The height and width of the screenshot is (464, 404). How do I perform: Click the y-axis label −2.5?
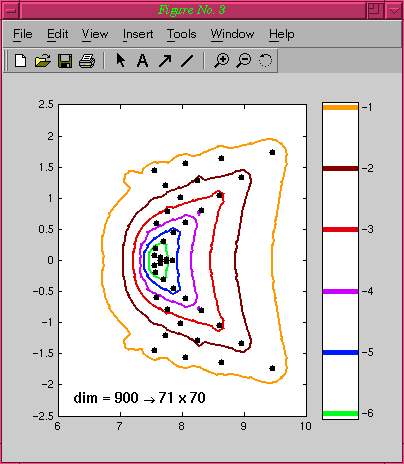coord(43,416)
